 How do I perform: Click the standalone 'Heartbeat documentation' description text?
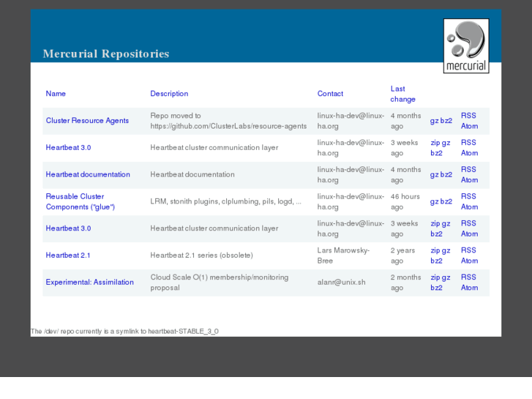192,174
